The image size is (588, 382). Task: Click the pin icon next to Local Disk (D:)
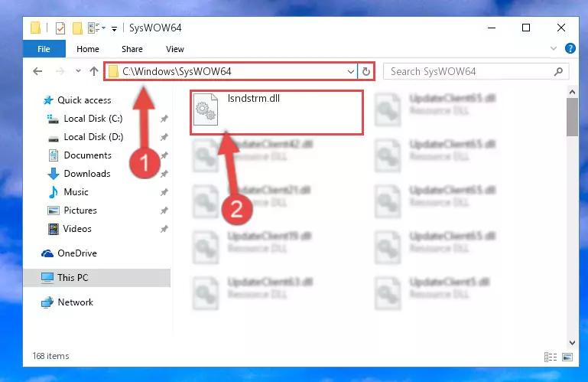[x=164, y=137]
